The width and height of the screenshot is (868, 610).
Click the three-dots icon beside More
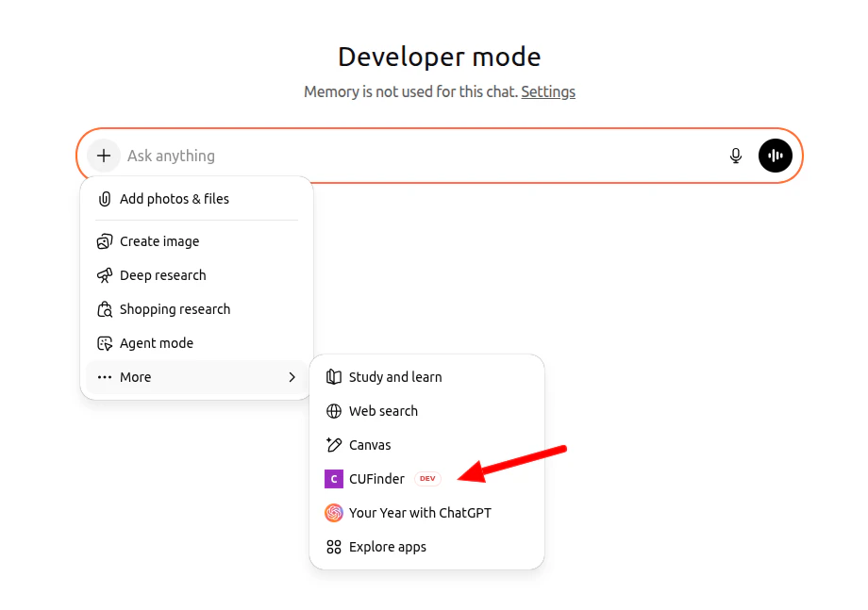click(104, 377)
